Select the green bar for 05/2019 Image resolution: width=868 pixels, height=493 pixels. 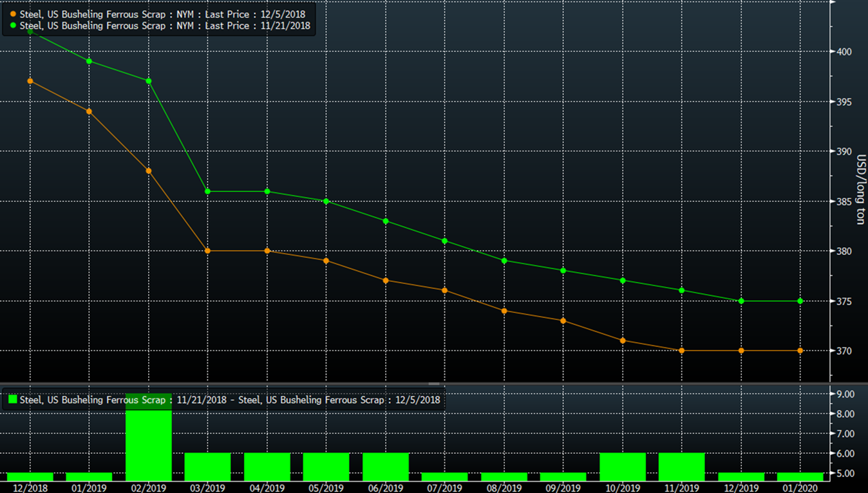pyautogui.click(x=326, y=467)
